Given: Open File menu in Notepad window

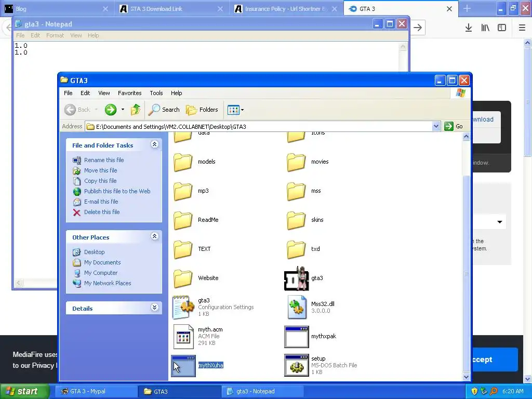Looking at the screenshot, I should click(x=20, y=35).
